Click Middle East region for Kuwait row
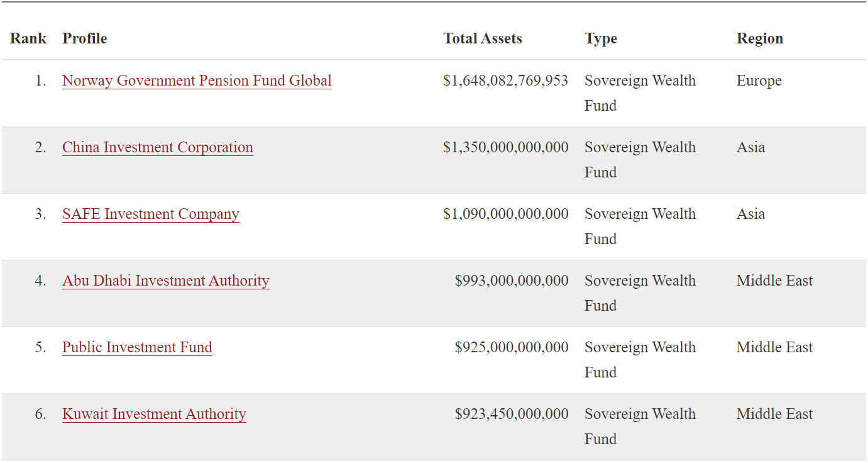 click(x=774, y=414)
